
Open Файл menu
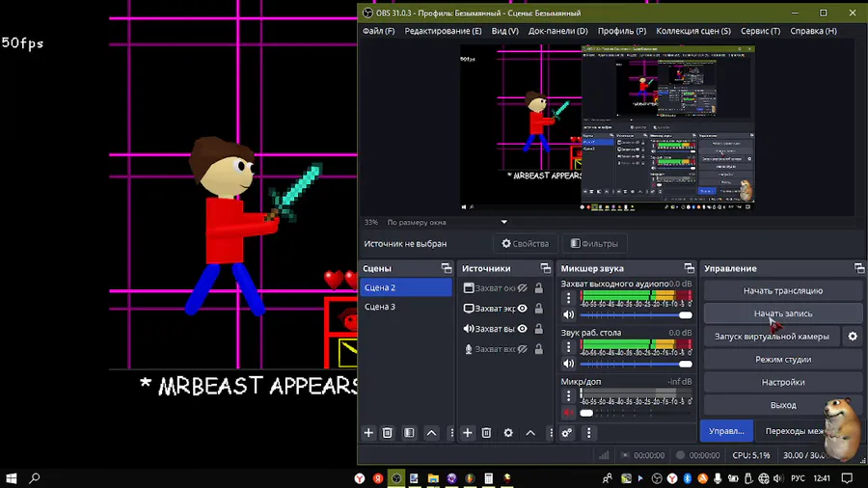pos(379,31)
